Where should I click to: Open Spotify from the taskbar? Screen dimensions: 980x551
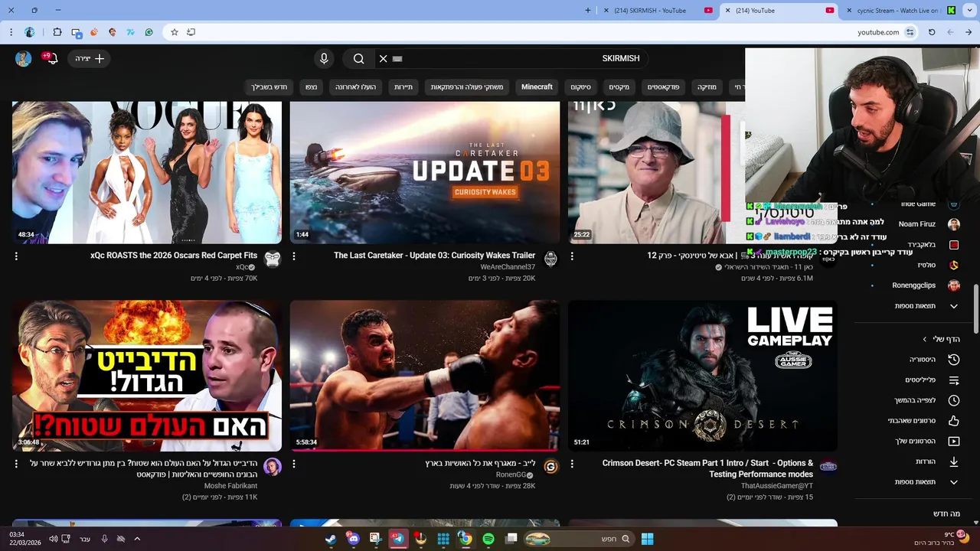pyautogui.click(x=488, y=539)
